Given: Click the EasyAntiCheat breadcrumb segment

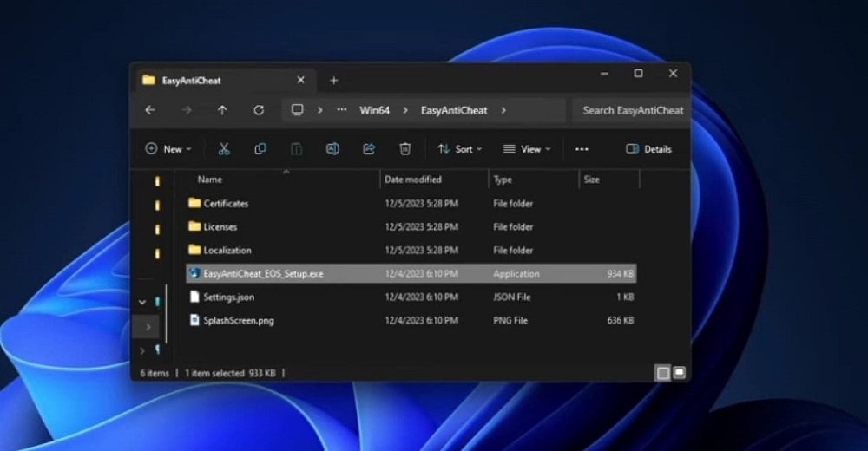Looking at the screenshot, I should [454, 110].
